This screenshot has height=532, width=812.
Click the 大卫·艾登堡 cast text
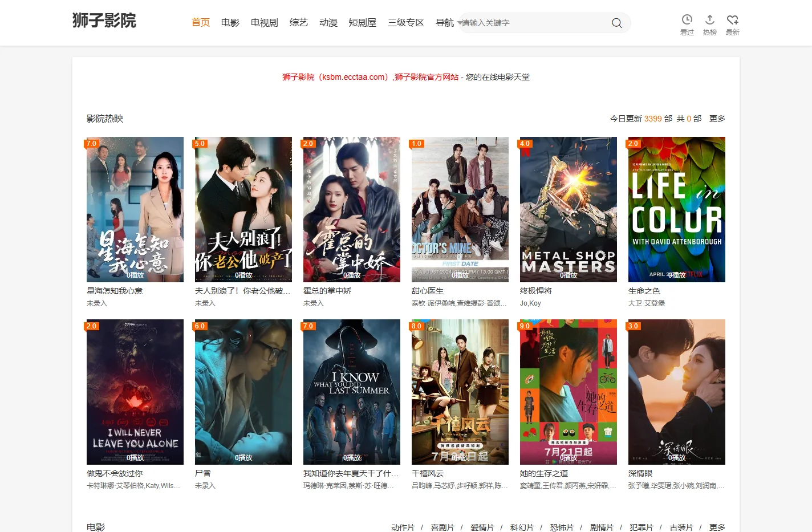647,303
